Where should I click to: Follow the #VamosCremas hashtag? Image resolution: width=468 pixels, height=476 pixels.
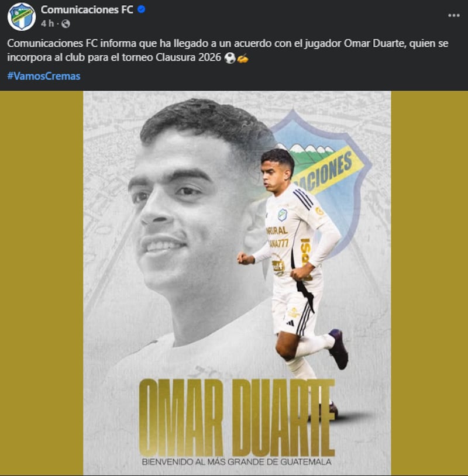coord(44,76)
